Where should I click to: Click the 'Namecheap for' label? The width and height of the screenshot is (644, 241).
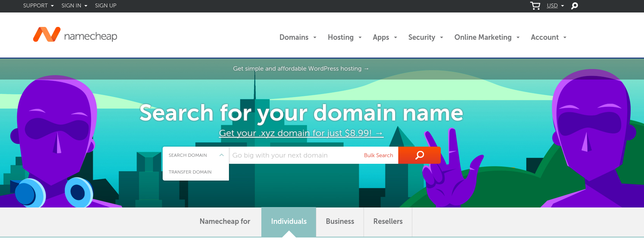[x=225, y=222]
